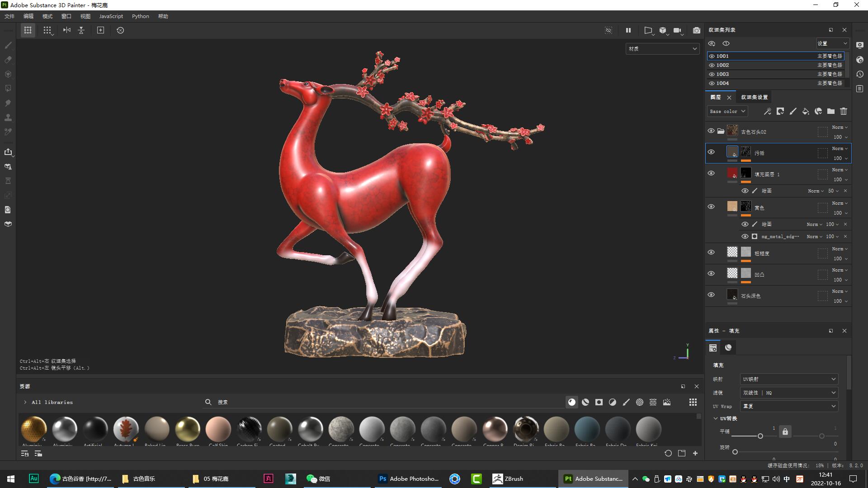Open the Python menu

pos(140,16)
